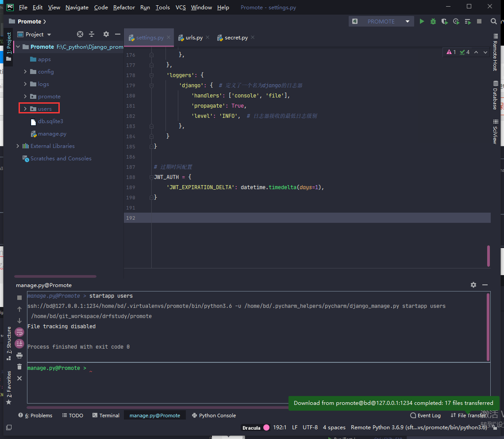Expand the config folder
The height and width of the screenshot is (439, 504).
(x=25, y=71)
